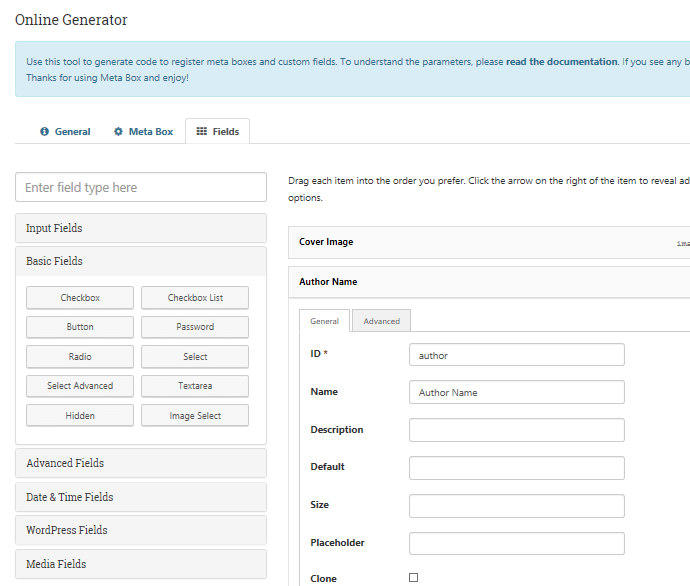Add a Select Advanced field
690x586 pixels.
pyautogui.click(x=80, y=386)
